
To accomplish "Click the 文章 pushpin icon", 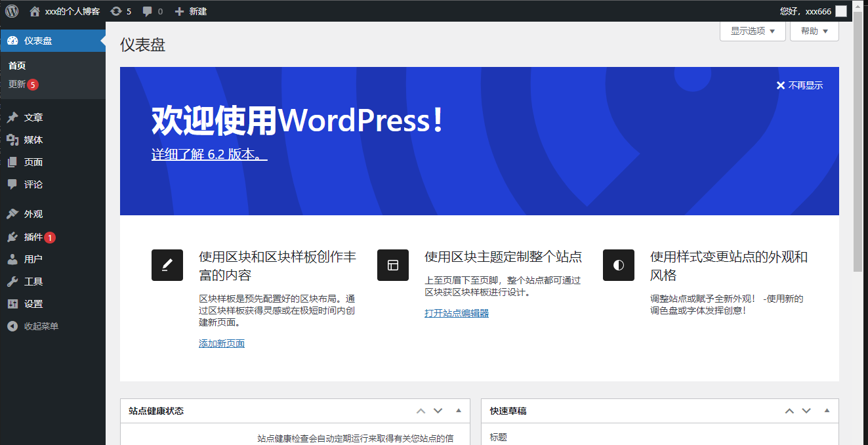I will pyautogui.click(x=12, y=117).
